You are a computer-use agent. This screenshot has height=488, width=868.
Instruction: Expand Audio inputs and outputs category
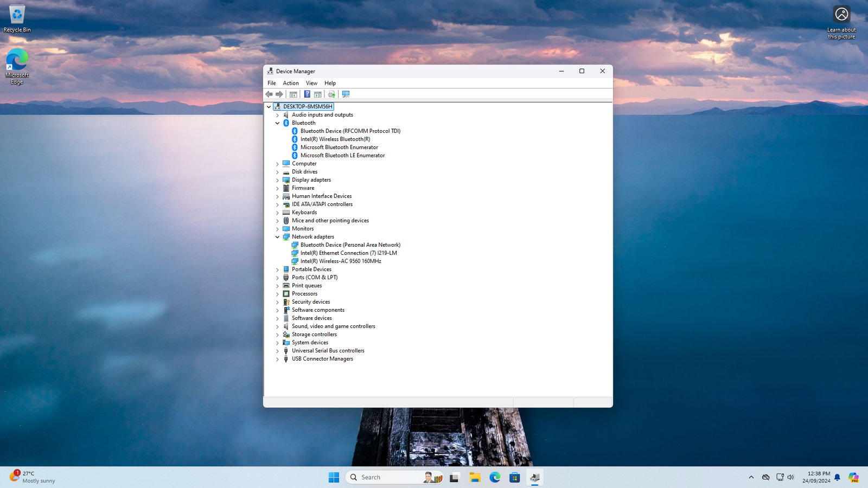coord(277,115)
